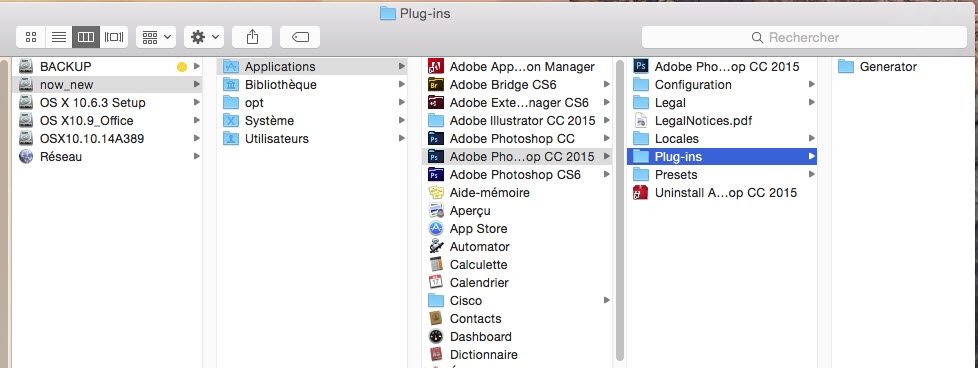Select the Automator app icon

pos(436,247)
